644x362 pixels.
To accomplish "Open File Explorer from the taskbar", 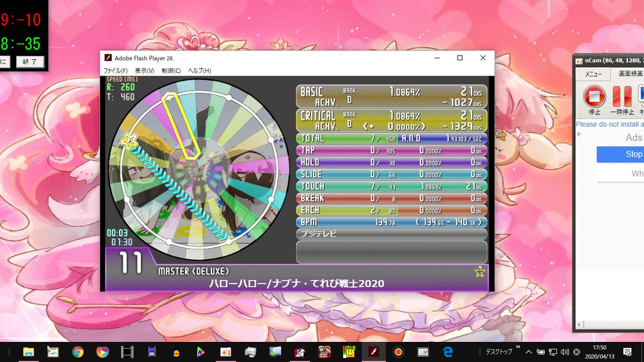I will [x=28, y=352].
